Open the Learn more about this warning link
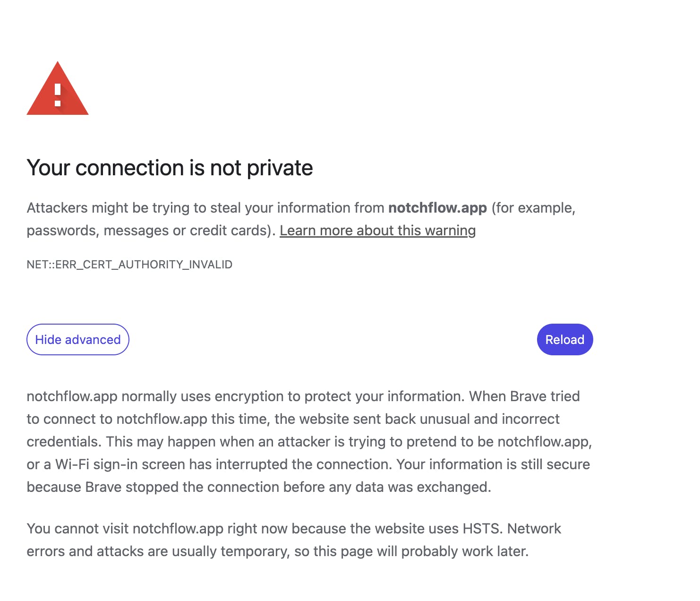The image size is (700, 601). coord(377,231)
